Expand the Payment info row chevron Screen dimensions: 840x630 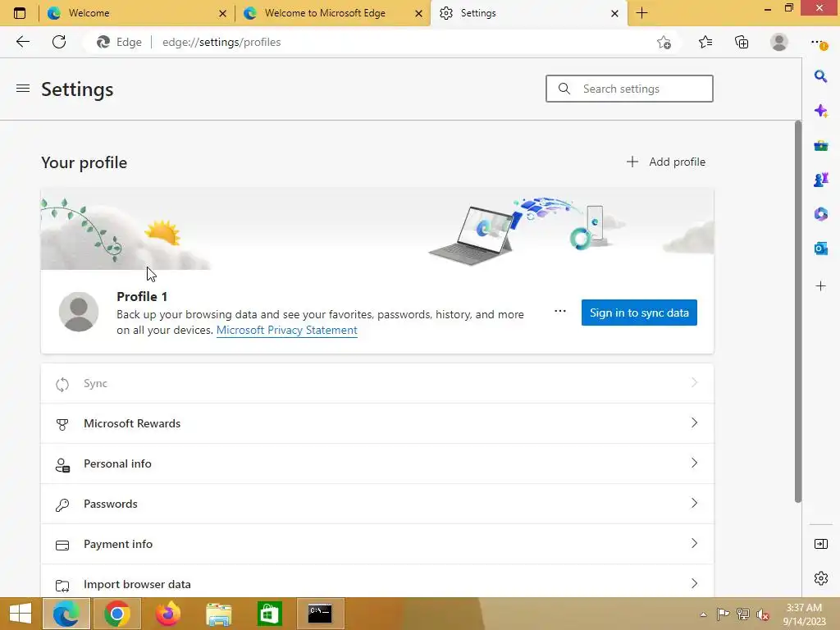(x=694, y=543)
